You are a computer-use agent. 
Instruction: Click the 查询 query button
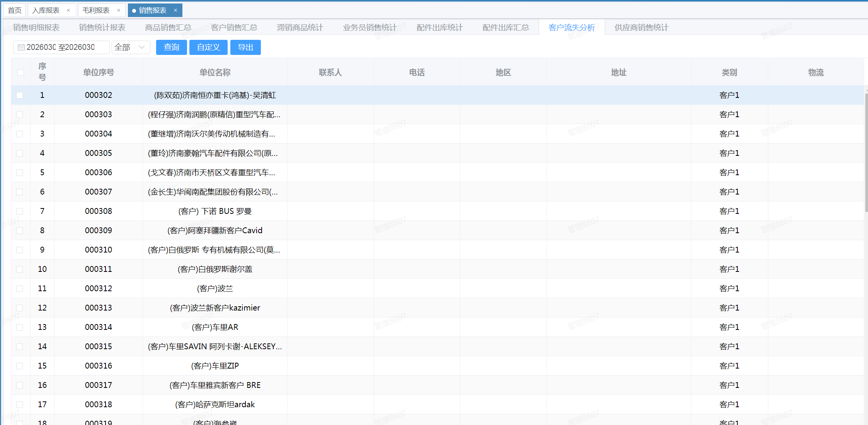click(x=171, y=47)
